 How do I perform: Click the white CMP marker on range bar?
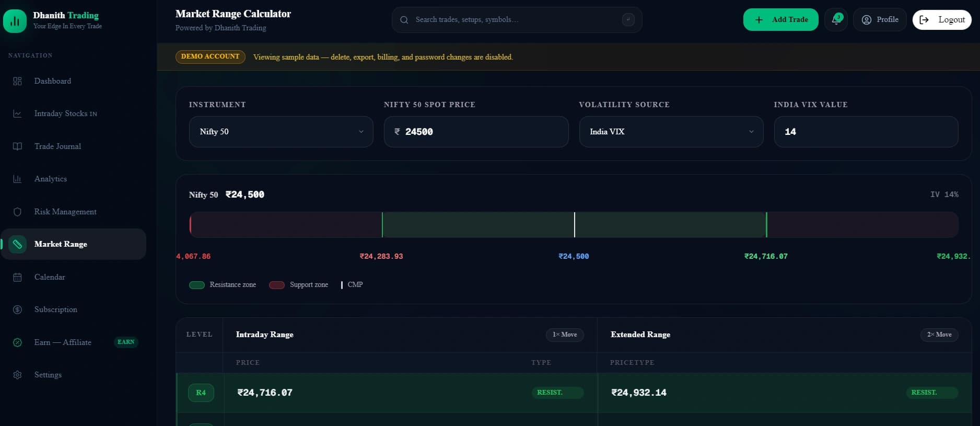pos(574,225)
